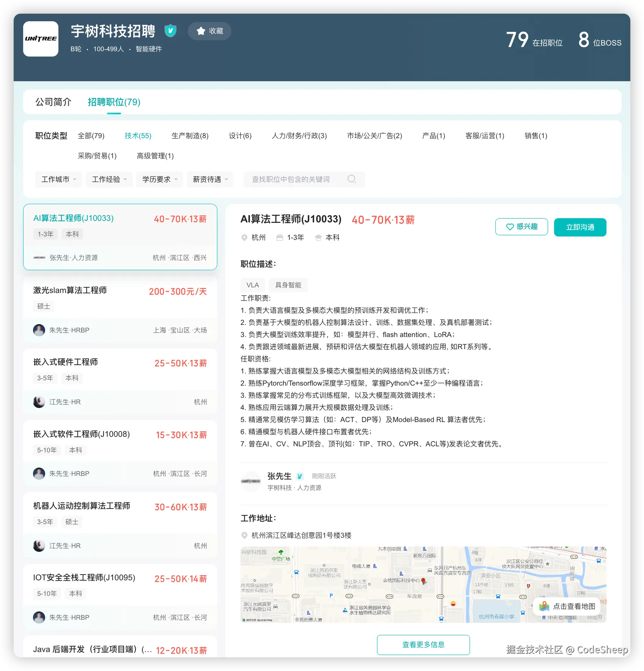Open the 嵌入式硬件工程师 job listing
This screenshot has width=644, height=671.
[120, 381]
